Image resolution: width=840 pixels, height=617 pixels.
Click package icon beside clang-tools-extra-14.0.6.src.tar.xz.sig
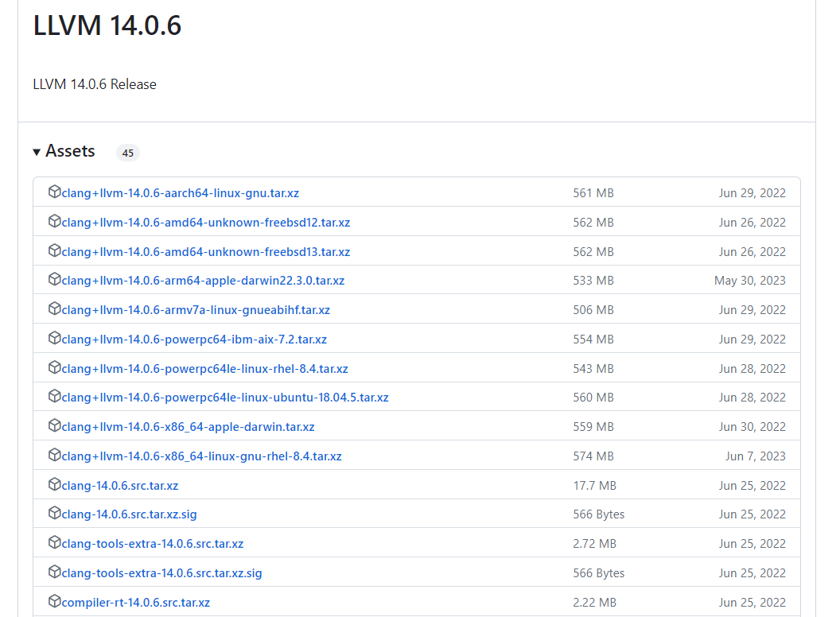(x=54, y=572)
